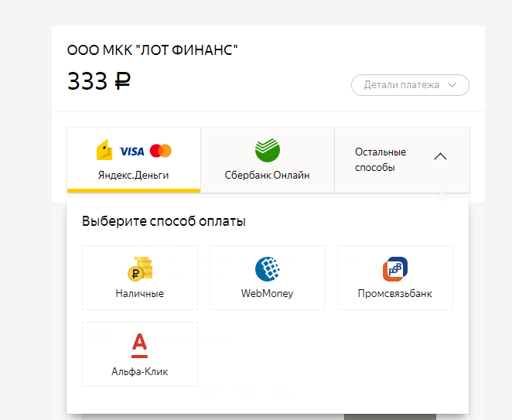The height and width of the screenshot is (420, 512).
Task: Collapse other methods using the up chevron
Action: (440, 156)
